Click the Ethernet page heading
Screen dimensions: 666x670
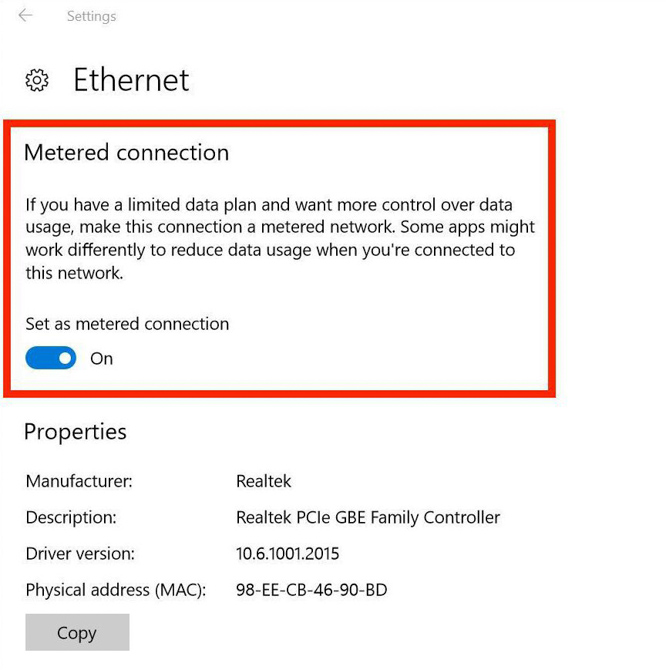click(131, 80)
